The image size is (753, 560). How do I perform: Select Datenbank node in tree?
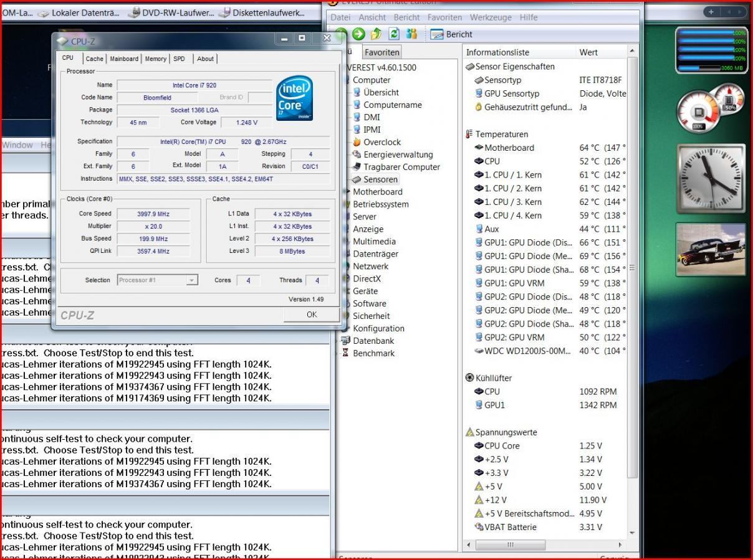[368, 341]
